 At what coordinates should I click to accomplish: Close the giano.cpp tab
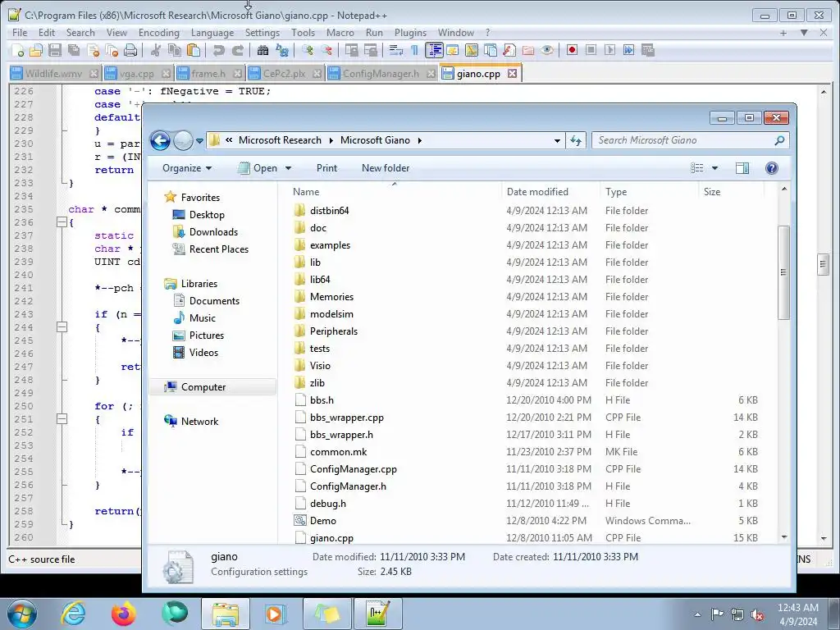(x=513, y=73)
